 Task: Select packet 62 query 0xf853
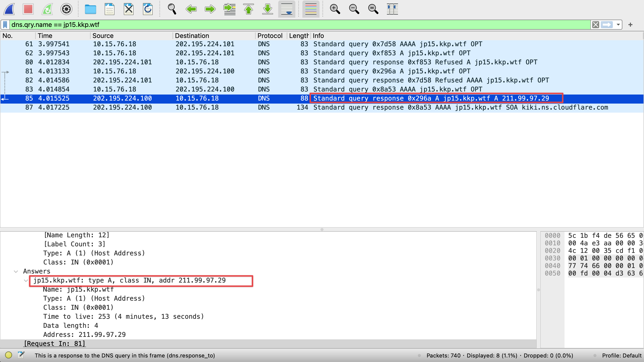[322, 53]
